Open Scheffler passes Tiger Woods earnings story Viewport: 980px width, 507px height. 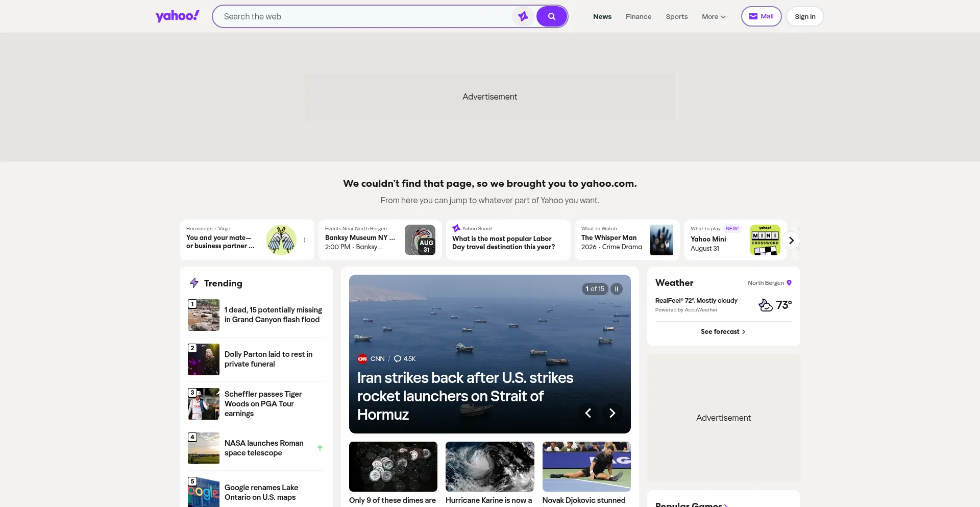click(x=263, y=404)
